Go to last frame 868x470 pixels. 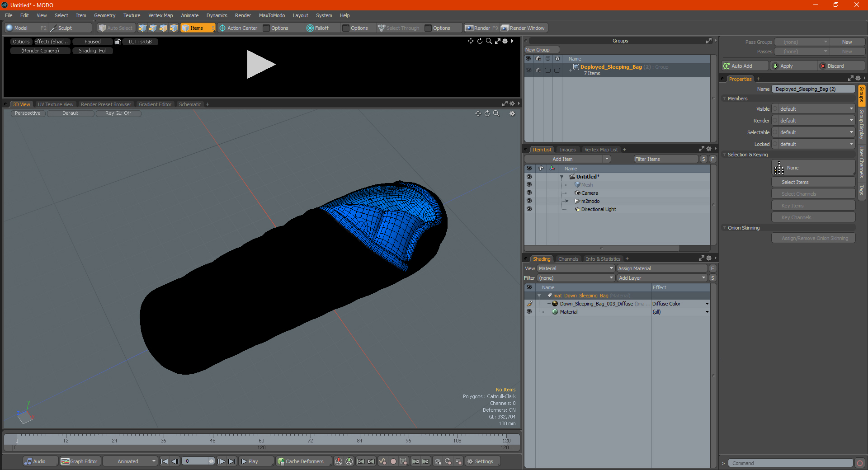tap(232, 461)
